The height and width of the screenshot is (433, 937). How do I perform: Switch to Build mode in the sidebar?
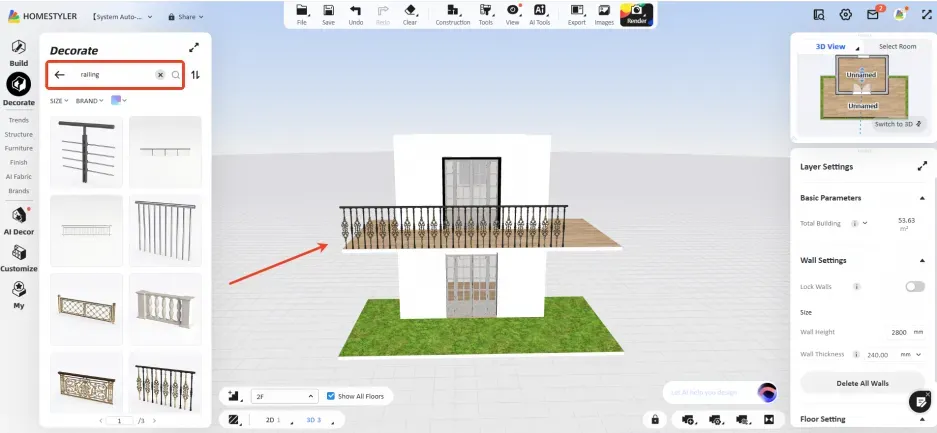click(18, 53)
